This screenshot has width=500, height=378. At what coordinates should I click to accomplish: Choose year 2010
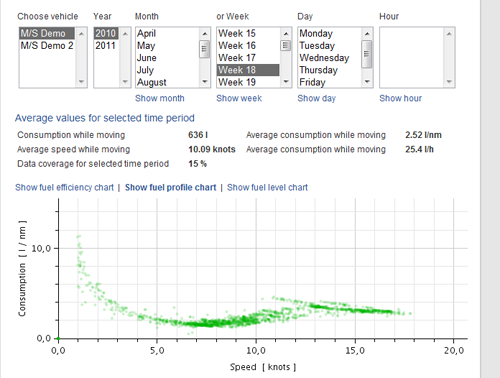[x=106, y=33]
